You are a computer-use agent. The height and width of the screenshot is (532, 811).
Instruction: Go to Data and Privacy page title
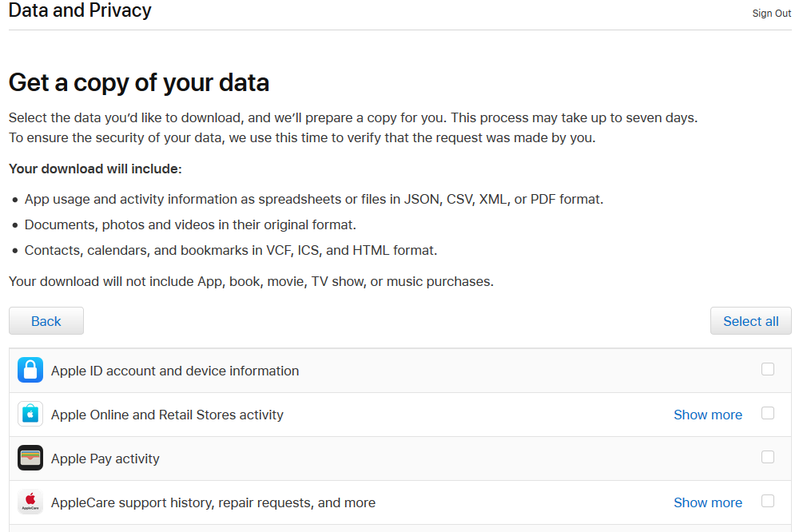coord(80,10)
